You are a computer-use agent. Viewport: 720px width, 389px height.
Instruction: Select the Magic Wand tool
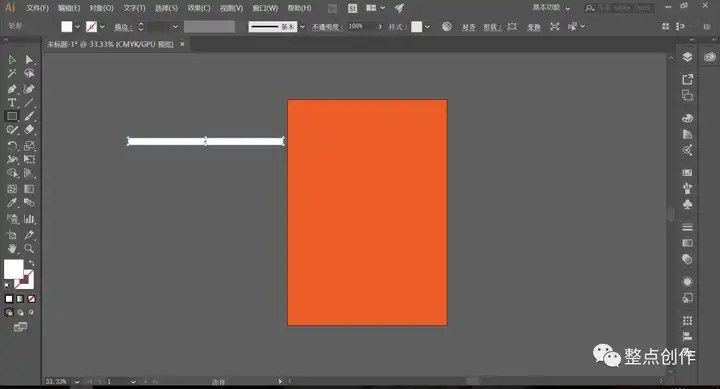[12, 73]
